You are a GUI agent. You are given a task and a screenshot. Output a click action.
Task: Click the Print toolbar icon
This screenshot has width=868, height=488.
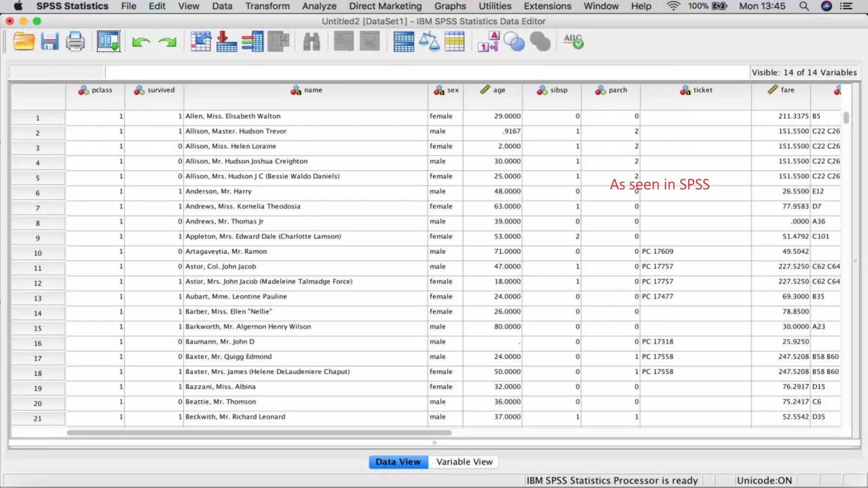click(x=75, y=42)
